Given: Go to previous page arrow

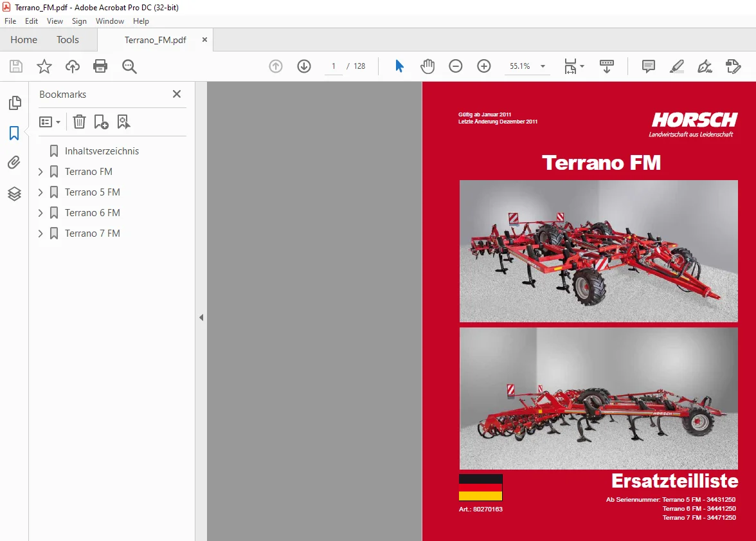Looking at the screenshot, I should point(276,66).
